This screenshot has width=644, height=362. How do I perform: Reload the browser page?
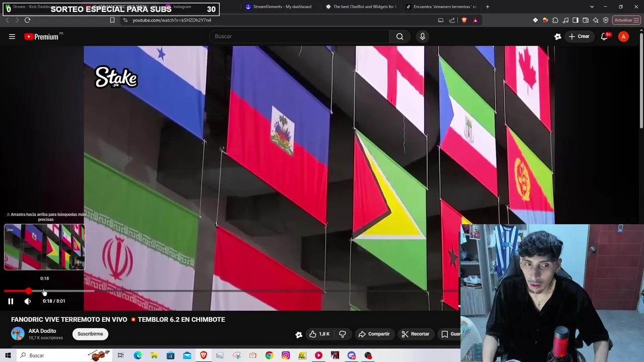coord(27,20)
